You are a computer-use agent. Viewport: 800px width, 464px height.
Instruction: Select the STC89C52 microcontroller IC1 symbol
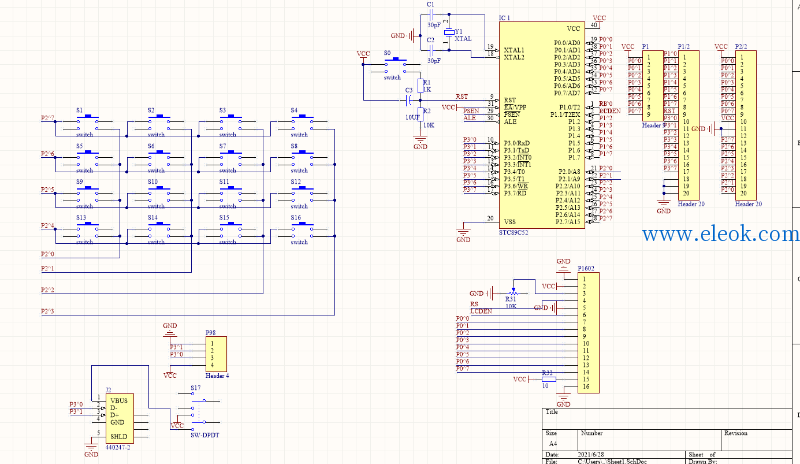[541, 125]
